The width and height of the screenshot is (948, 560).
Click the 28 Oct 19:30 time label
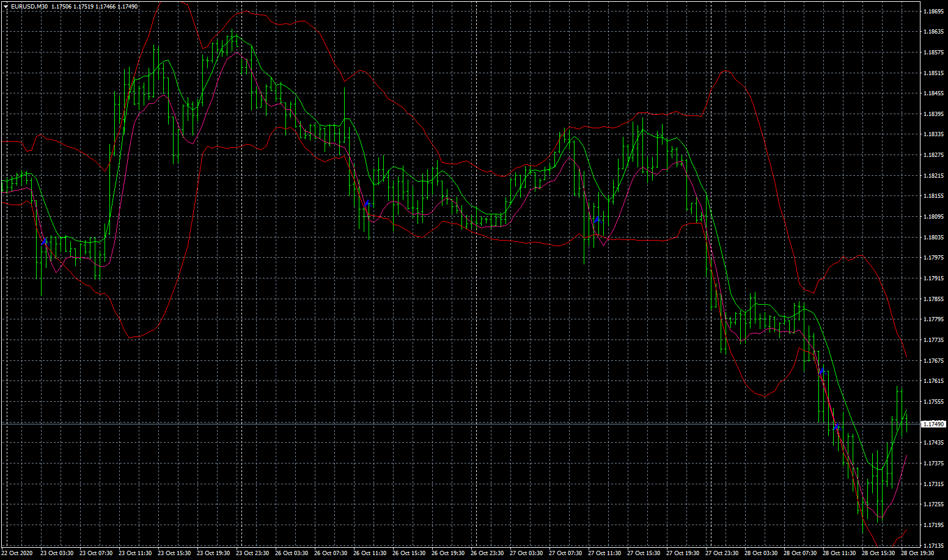(917, 553)
